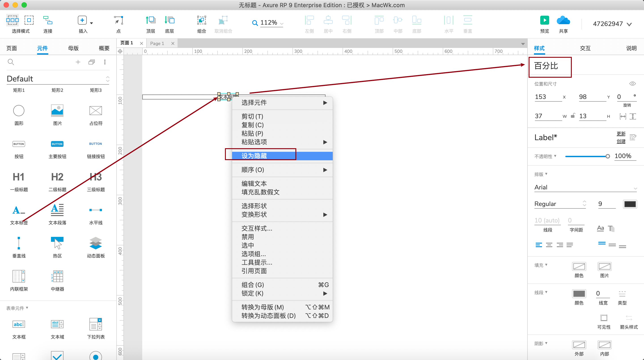Click the Preview play button
Screen dimensions: 644x360
(544, 20)
